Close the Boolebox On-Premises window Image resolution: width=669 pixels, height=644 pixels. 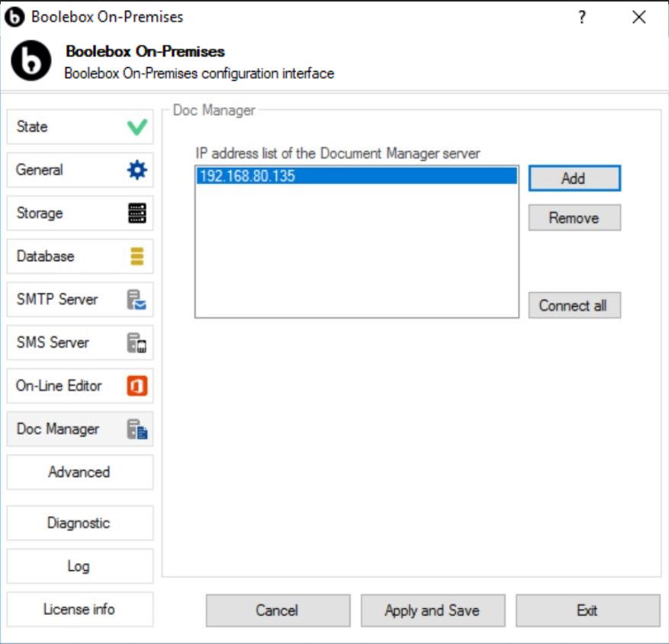coord(638,17)
